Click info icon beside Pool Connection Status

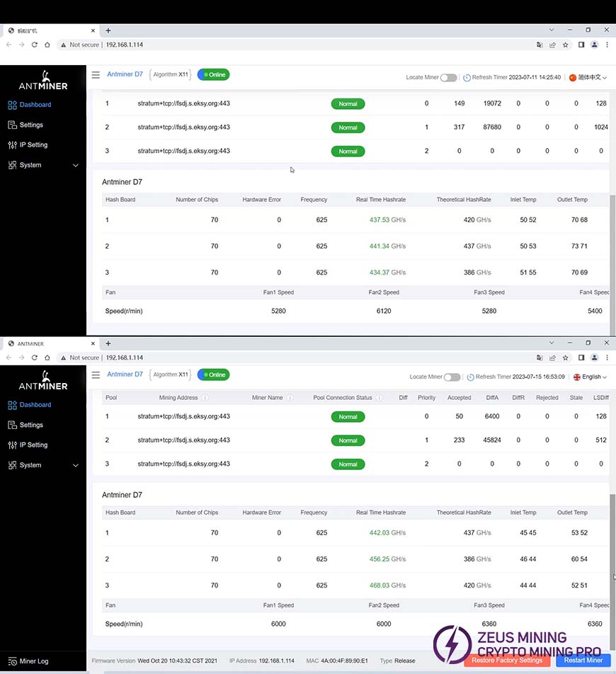379,398
